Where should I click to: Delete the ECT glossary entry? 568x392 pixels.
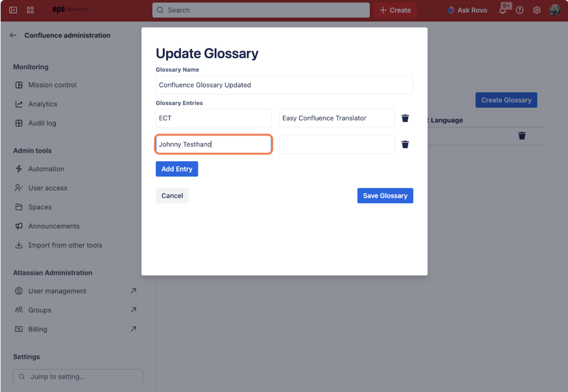(405, 118)
